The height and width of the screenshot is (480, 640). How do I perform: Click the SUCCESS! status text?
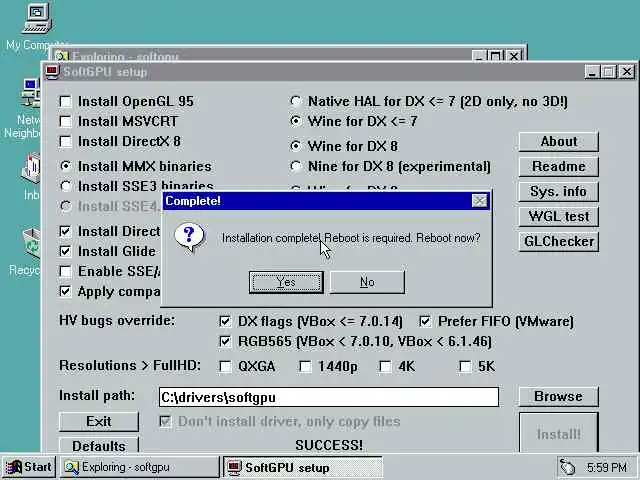click(329, 445)
